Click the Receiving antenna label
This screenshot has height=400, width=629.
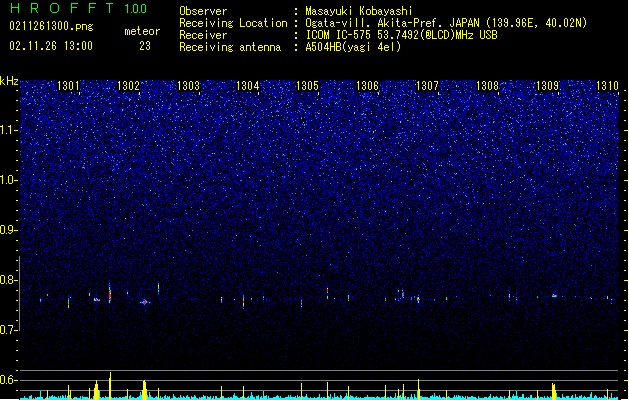coord(230,47)
